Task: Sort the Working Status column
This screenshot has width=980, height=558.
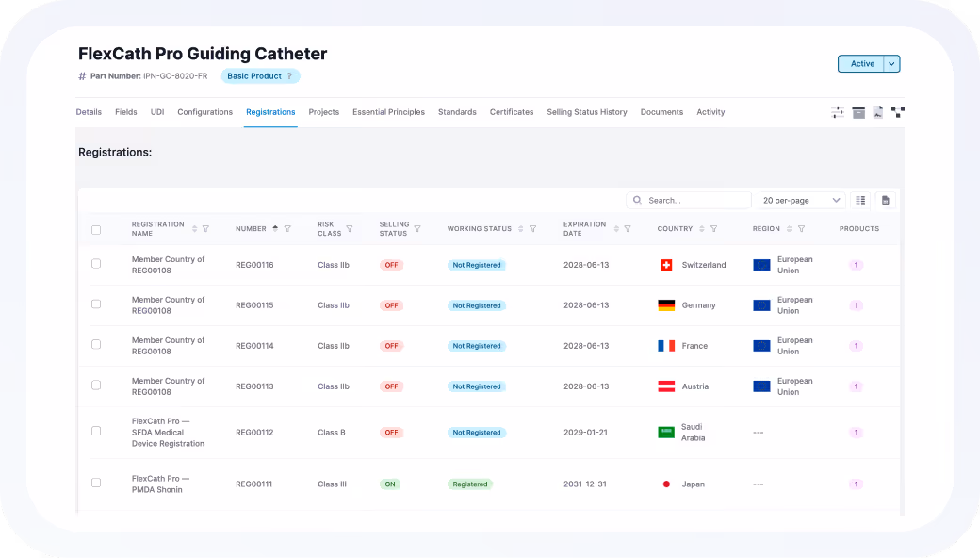Action: pos(520,229)
